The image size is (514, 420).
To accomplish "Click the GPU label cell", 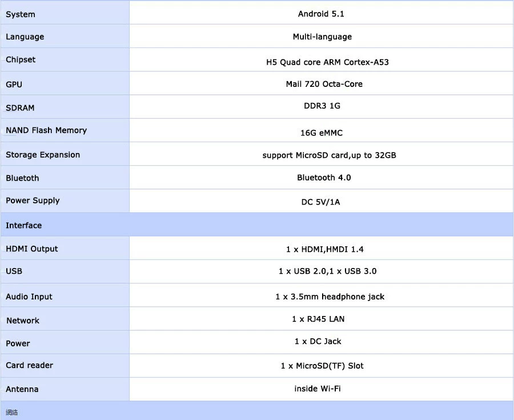I will coord(65,83).
